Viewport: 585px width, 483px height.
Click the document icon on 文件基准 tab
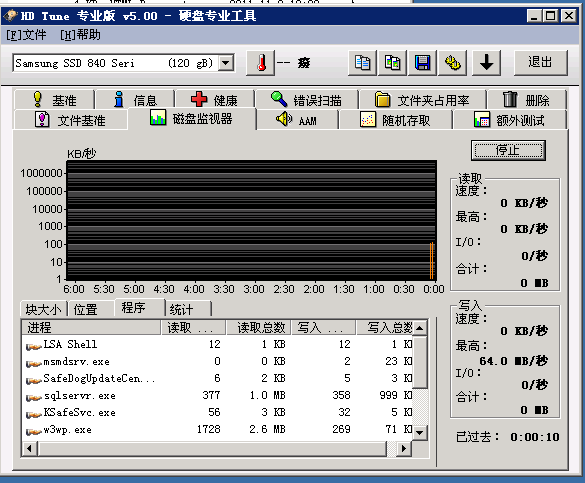pos(42,119)
